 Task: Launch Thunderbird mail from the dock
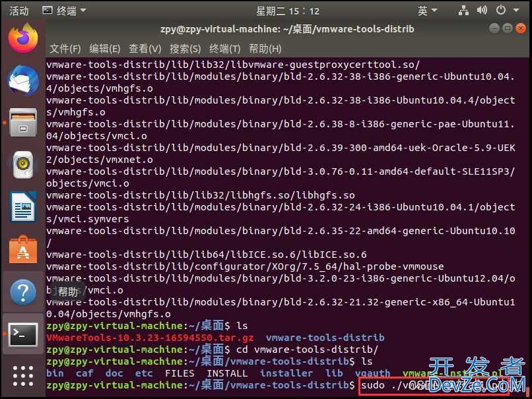(x=23, y=80)
